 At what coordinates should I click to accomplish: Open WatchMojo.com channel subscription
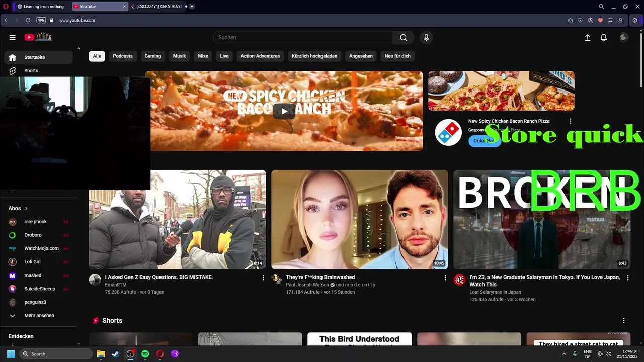click(39, 248)
